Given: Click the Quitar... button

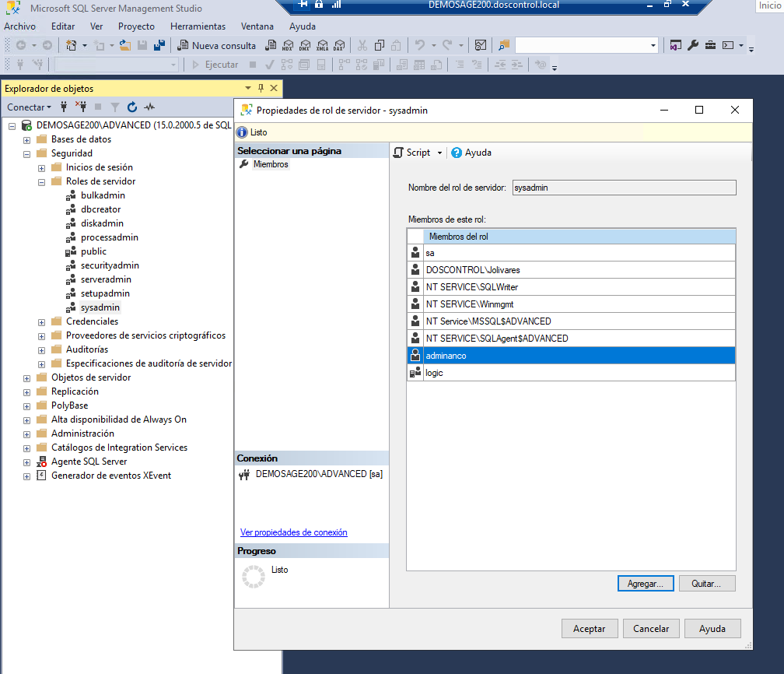Looking at the screenshot, I should pyautogui.click(x=706, y=584).
